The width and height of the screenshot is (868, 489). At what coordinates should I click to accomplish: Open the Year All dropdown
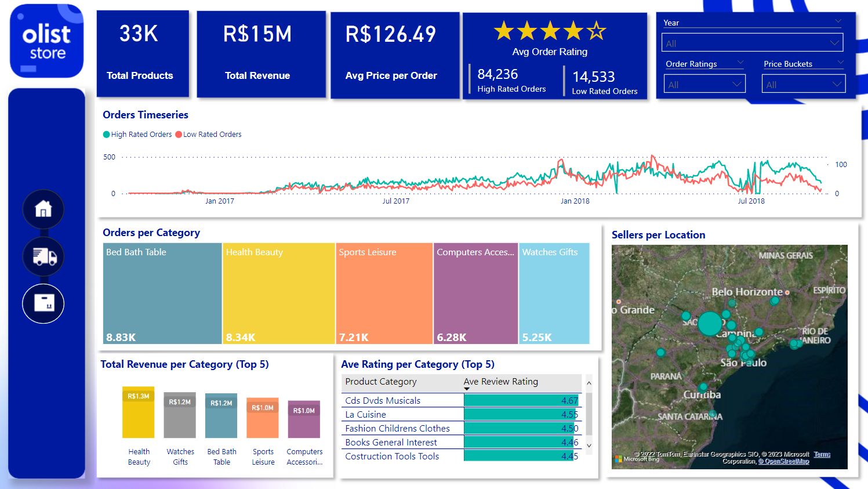[x=752, y=43]
